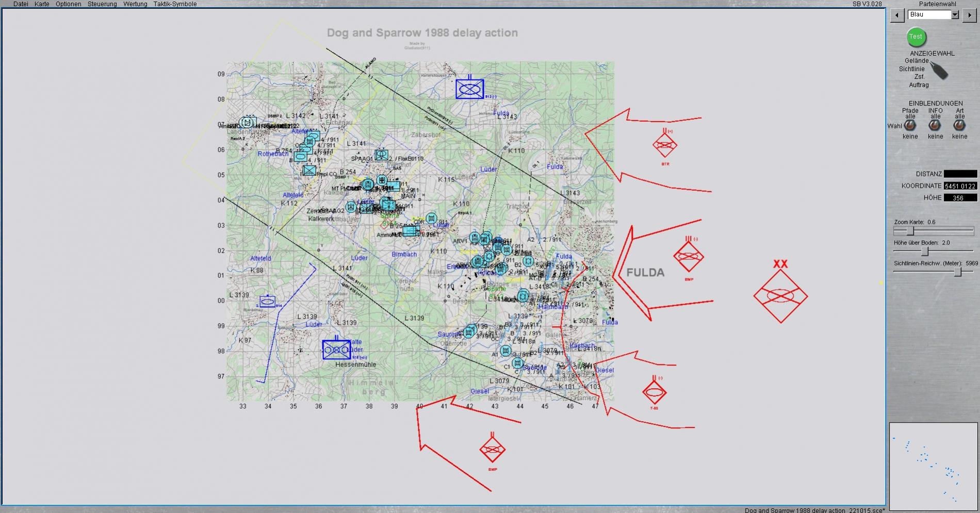Adjust the Zoom Karte slider
Screen dimensions: 980x513
(x=910, y=231)
